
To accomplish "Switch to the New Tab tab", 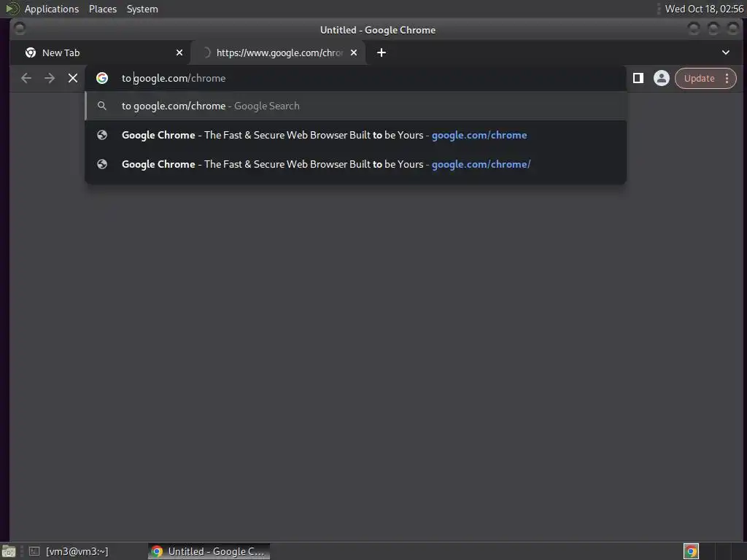I will [100, 52].
